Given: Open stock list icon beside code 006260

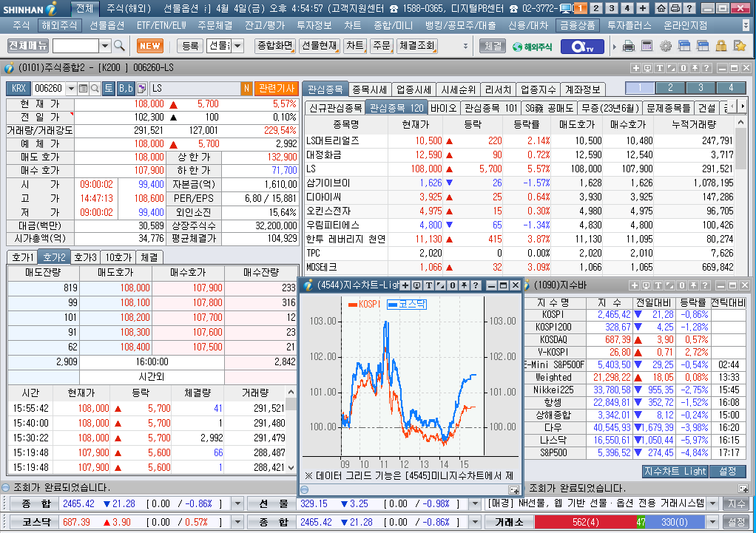Looking at the screenshot, I should 83,88.
